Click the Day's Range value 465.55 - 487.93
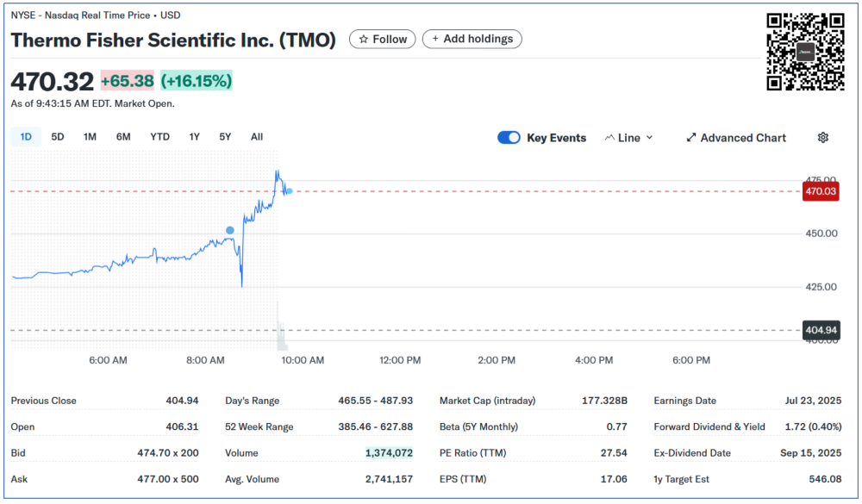Viewport: 862px width, 504px height. point(376,401)
